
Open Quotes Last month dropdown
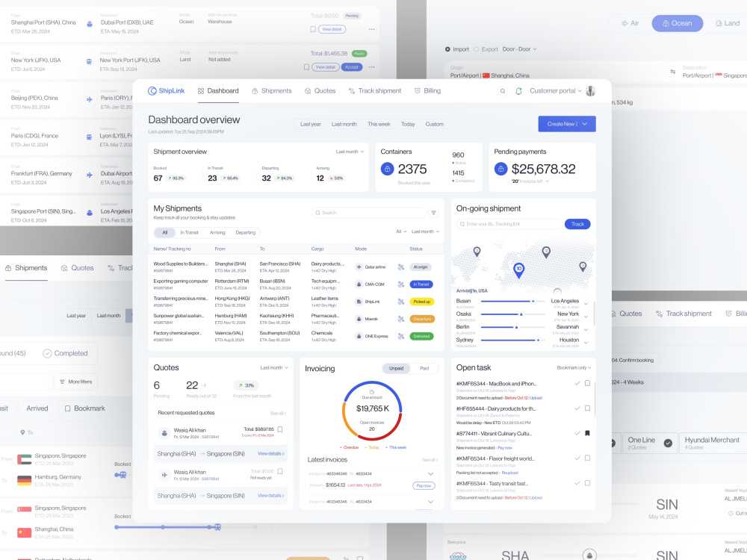[274, 367]
